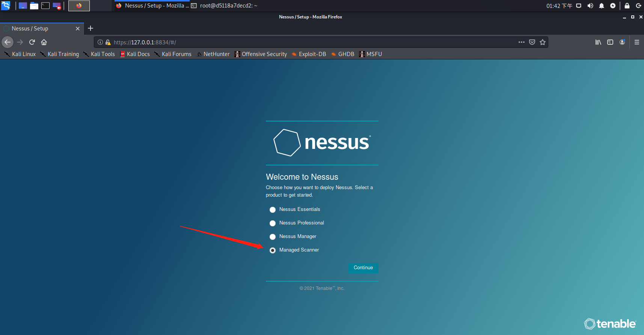Screen dimensions: 644x335
Task: Open a new browser tab with plus button
Action: (90, 28)
